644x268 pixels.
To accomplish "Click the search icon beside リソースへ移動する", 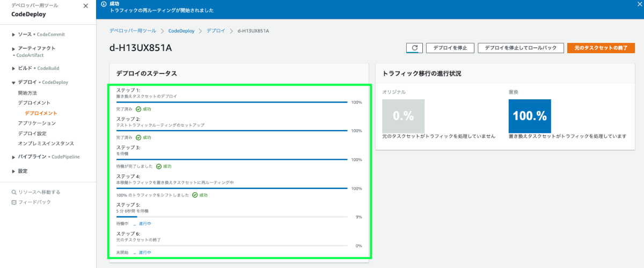I will click(x=14, y=192).
